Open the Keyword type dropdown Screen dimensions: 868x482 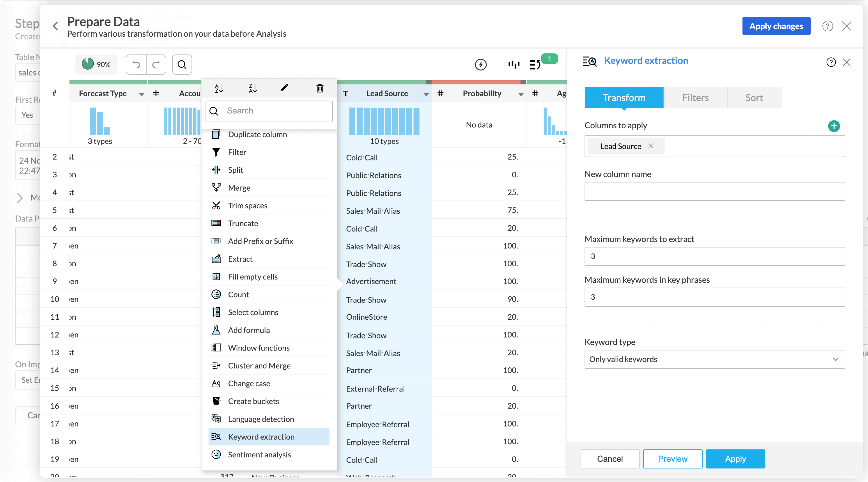click(x=714, y=358)
